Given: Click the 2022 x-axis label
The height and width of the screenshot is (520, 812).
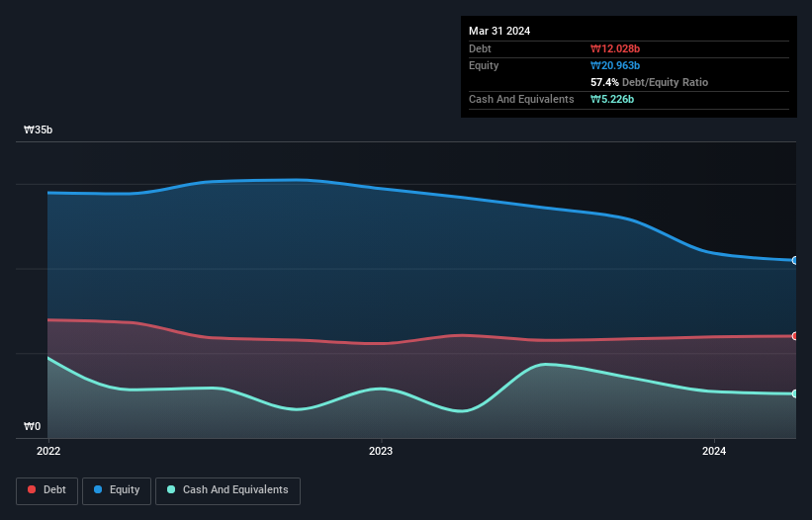Looking at the screenshot, I should [x=48, y=451].
